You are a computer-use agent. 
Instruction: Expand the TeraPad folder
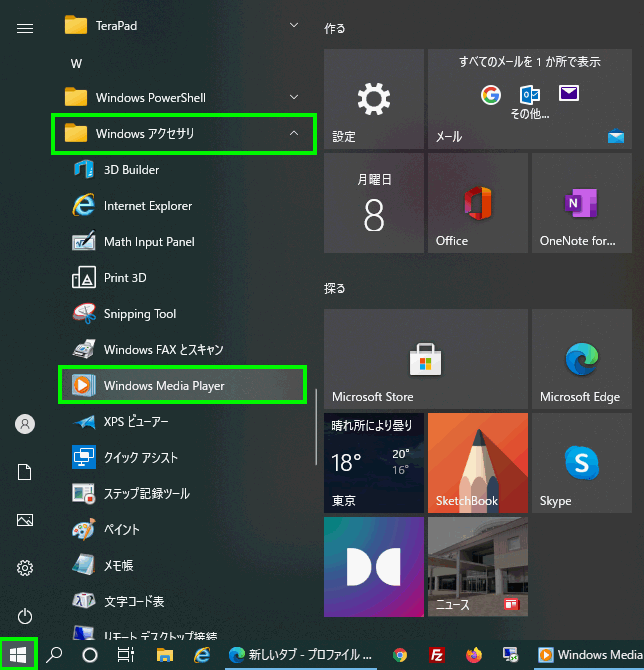pos(182,26)
